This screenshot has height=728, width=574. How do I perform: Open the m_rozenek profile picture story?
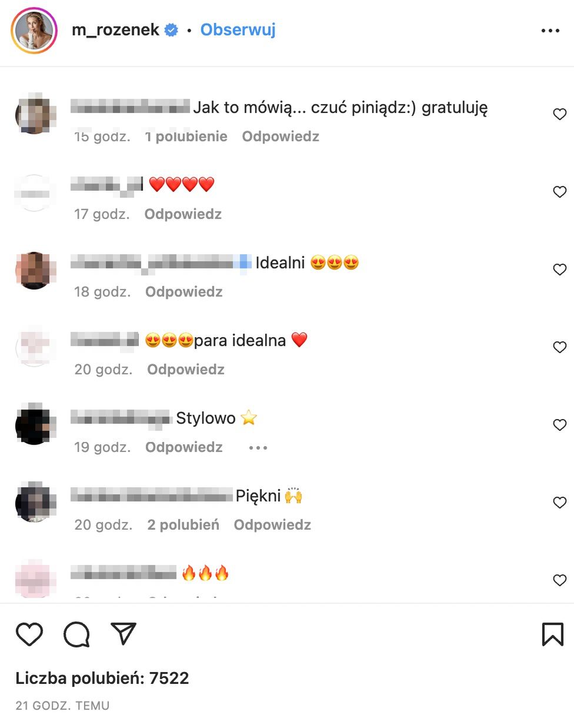coord(34,31)
